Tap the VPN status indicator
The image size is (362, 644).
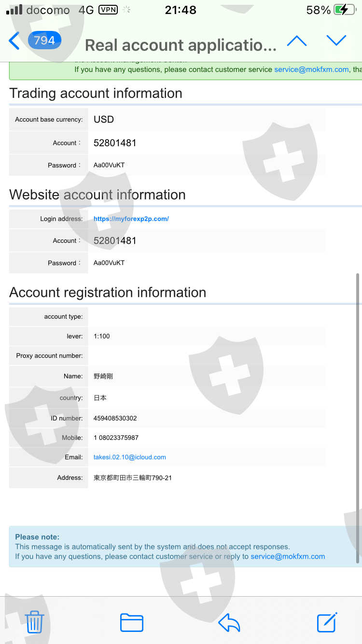[108, 10]
